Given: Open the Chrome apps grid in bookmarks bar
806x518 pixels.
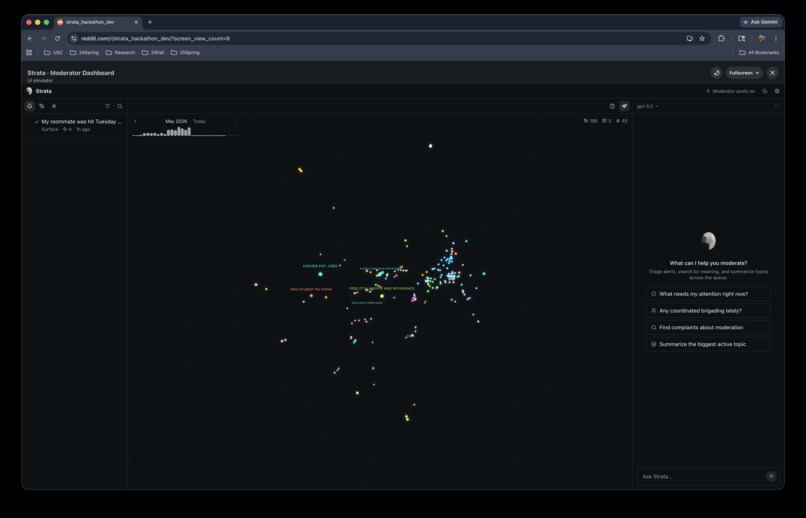Looking at the screenshot, I should click(29, 52).
